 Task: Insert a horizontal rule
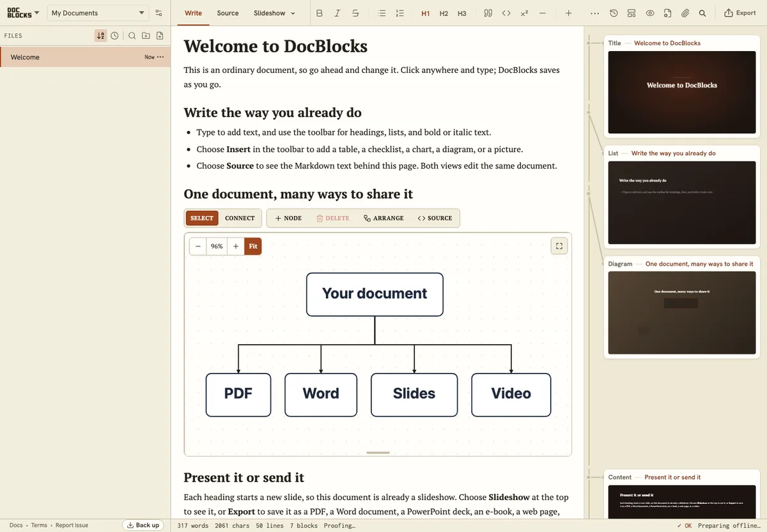pyautogui.click(x=543, y=13)
